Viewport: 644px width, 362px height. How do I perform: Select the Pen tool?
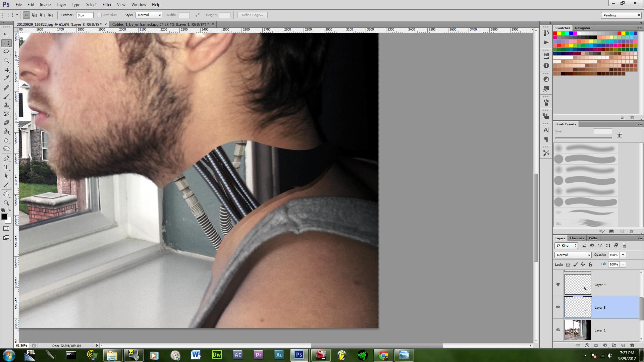click(6, 159)
